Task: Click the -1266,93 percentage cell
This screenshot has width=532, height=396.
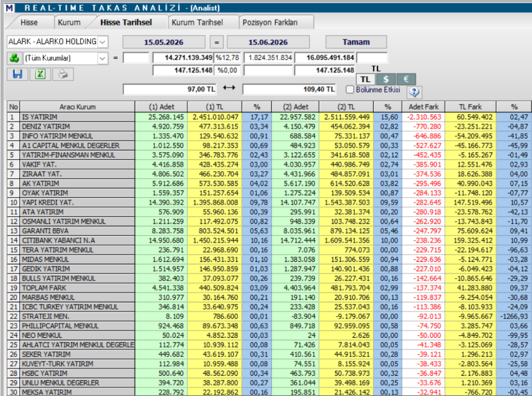Action: coord(514,316)
